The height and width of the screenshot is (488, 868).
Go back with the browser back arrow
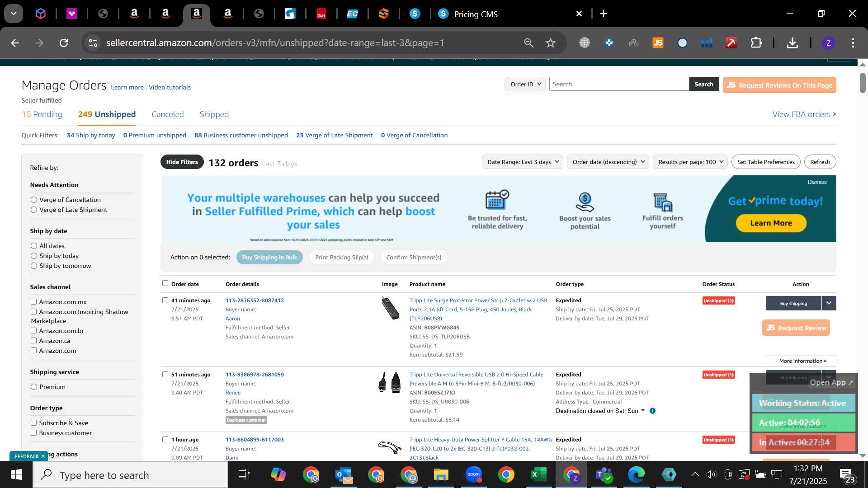15,43
